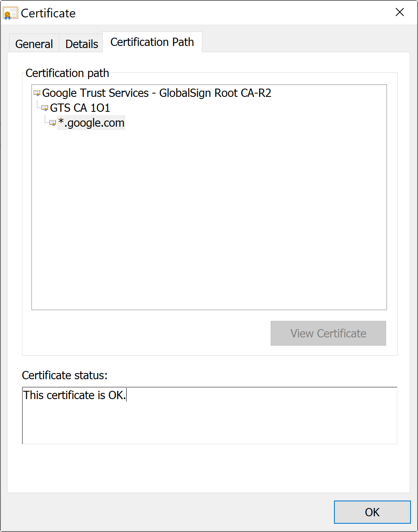Click the 'Certificate' title bar text
This screenshot has height=532, width=418.
tap(48, 13)
